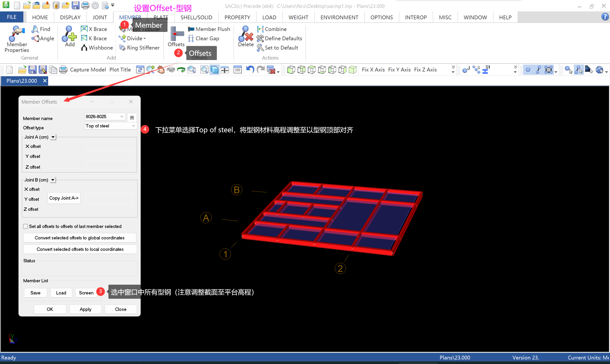Click the Combine members icon

(260, 29)
